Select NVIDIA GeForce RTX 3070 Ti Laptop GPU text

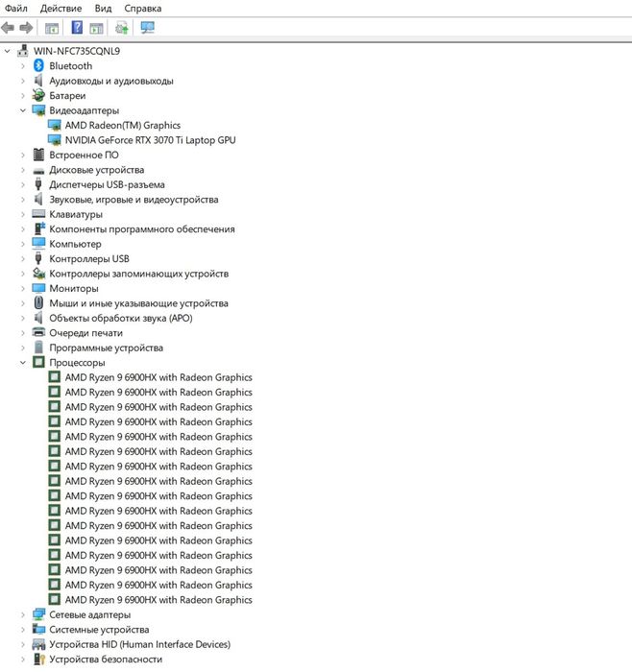[x=150, y=140]
